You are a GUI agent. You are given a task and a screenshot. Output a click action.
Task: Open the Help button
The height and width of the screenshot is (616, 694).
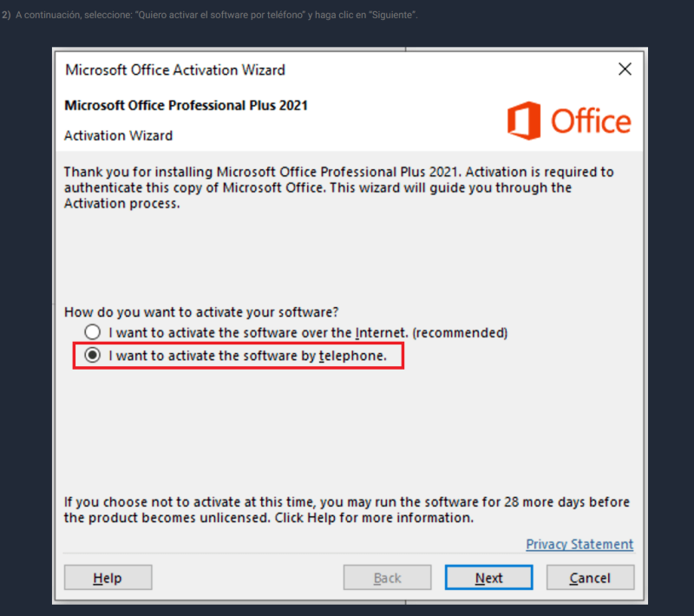coord(108,578)
